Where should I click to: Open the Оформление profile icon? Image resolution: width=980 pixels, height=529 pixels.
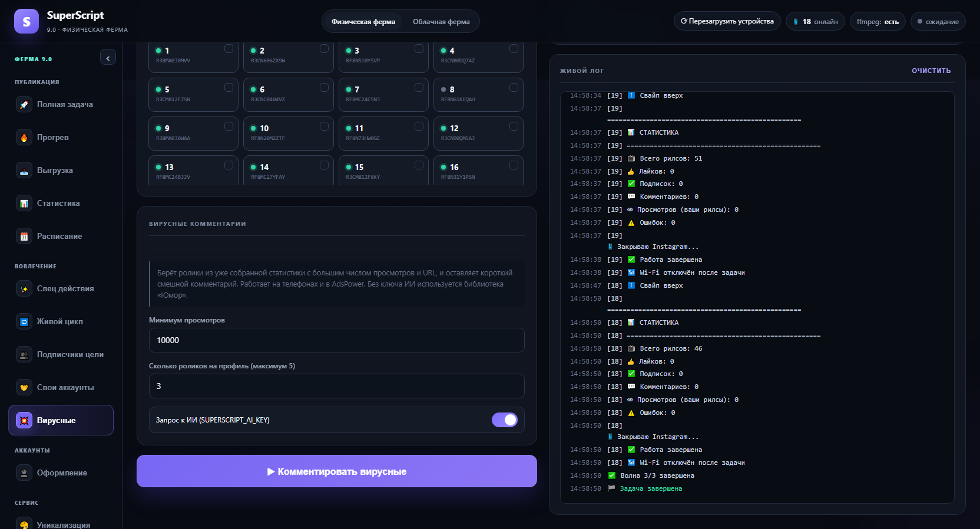point(24,473)
